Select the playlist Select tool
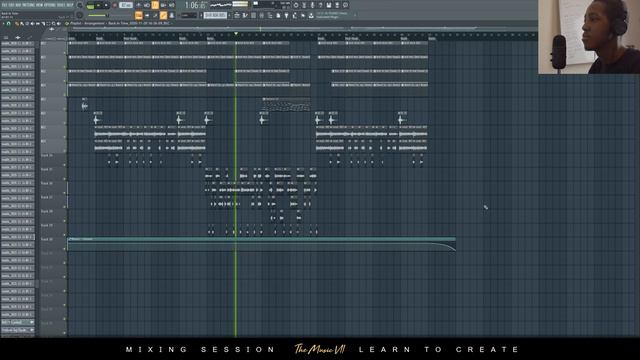This screenshot has width=640, height=360. pos(49,24)
